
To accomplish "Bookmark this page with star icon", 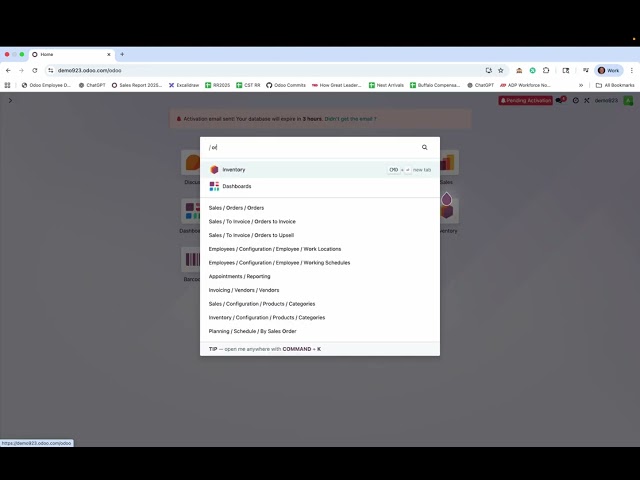I will (x=501, y=71).
